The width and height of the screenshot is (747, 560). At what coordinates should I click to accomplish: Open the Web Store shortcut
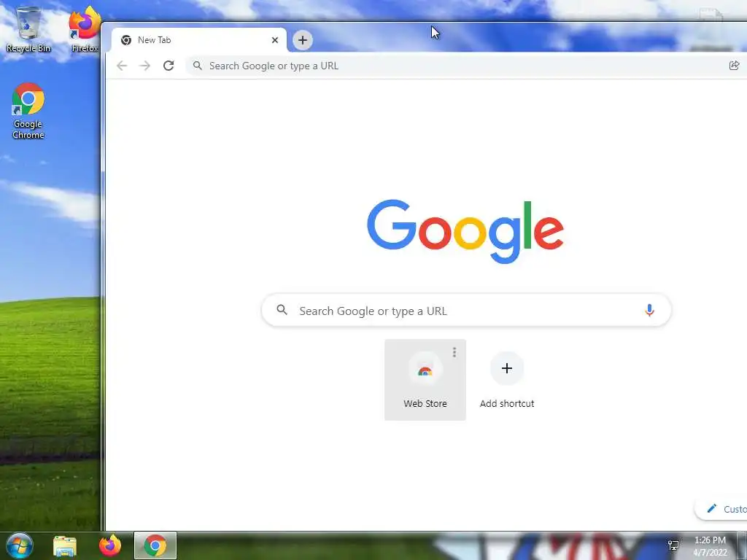tap(425, 380)
